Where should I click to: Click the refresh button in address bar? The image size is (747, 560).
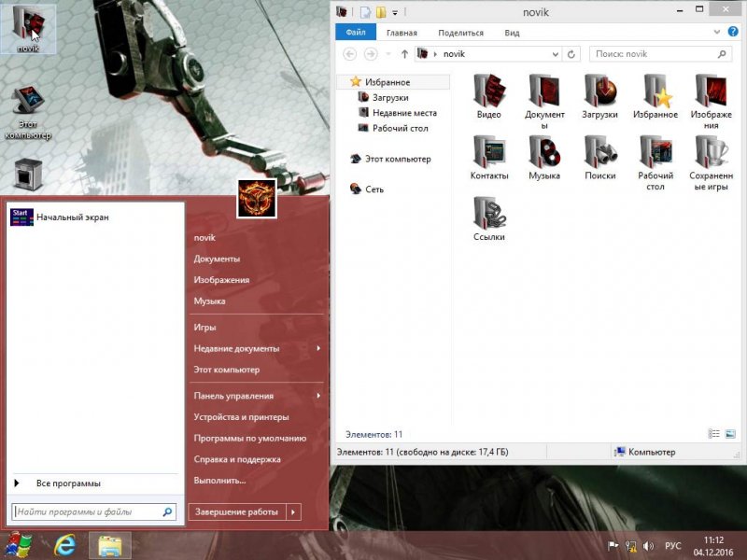pos(571,54)
